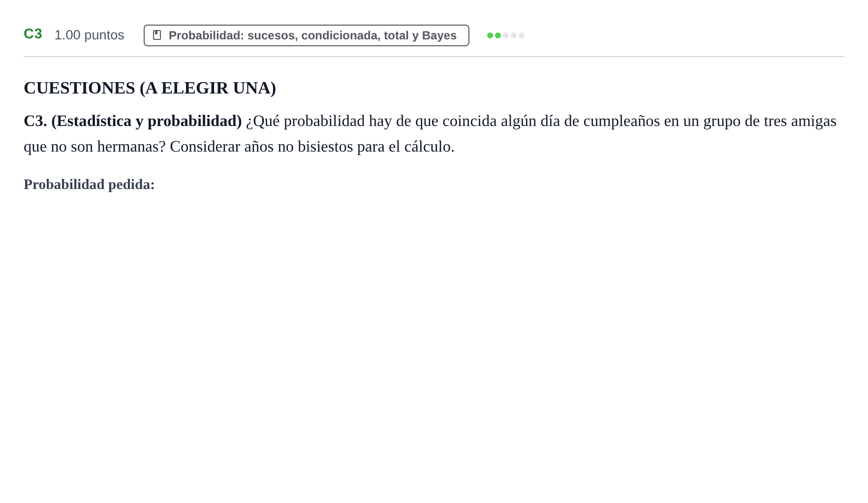Screen dimensions: 868x503
Task: Click the C3 question label
Action: point(33,34)
